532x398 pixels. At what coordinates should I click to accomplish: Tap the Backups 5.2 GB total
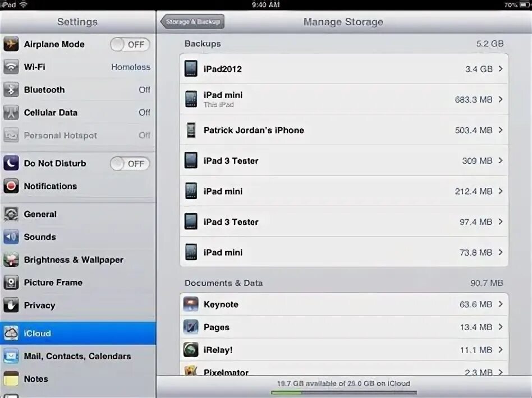point(489,44)
